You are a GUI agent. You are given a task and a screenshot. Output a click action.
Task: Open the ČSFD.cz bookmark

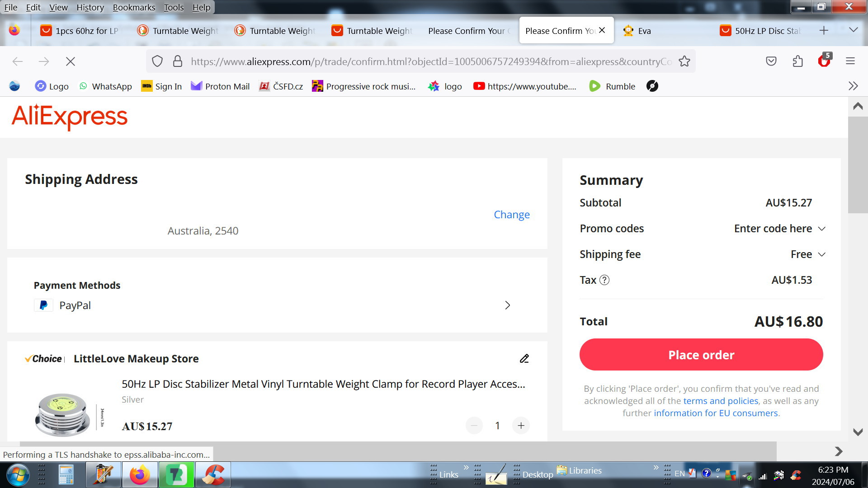(281, 86)
